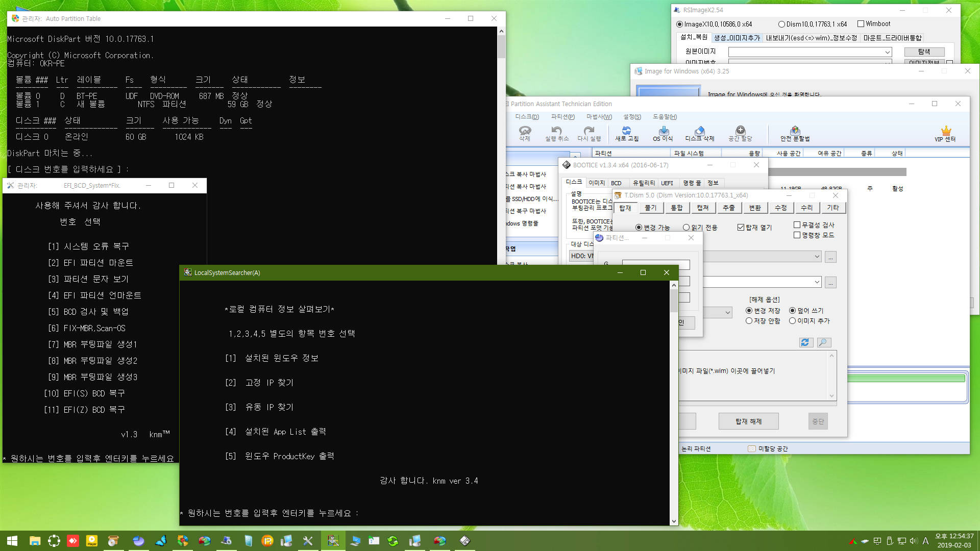Screen dimensions: 980x551
Task: Click the OS 이식 migrate icon in Partition Assistant
Action: pyautogui.click(x=663, y=134)
